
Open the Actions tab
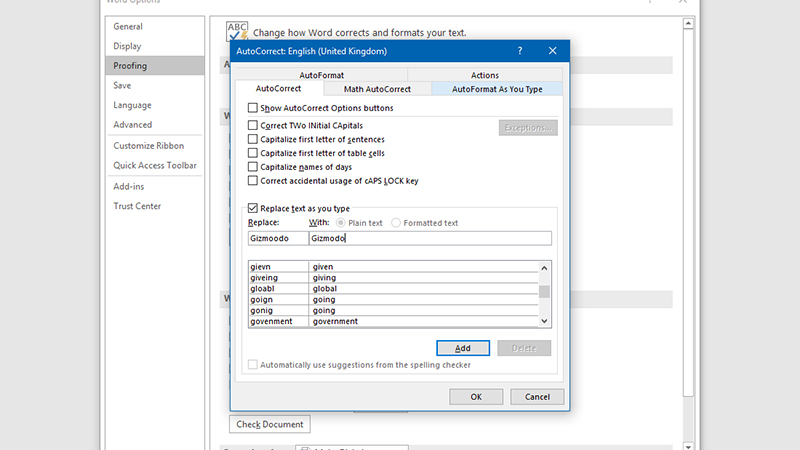click(x=485, y=75)
